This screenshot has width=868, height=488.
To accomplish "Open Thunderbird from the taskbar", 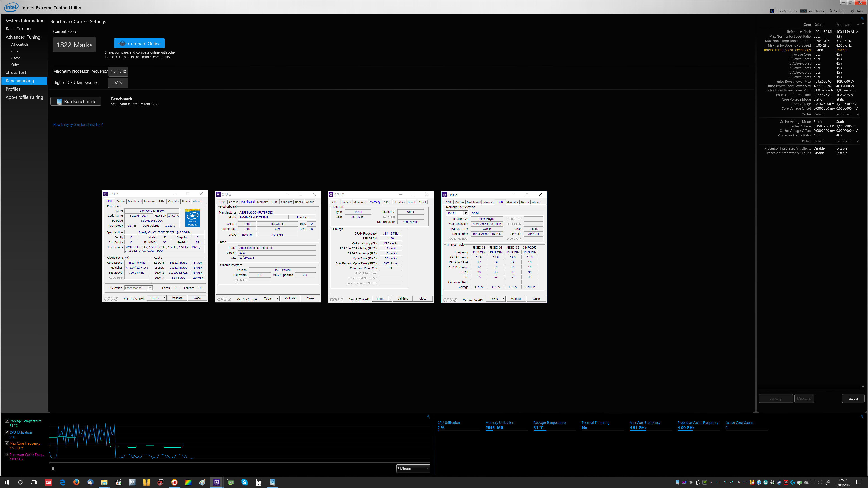I will [90, 482].
